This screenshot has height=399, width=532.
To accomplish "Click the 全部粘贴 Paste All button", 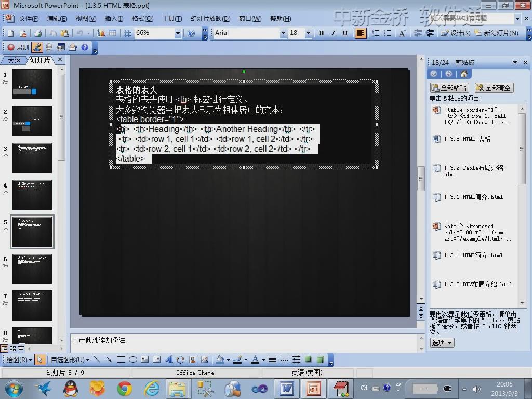I will pyautogui.click(x=449, y=88).
